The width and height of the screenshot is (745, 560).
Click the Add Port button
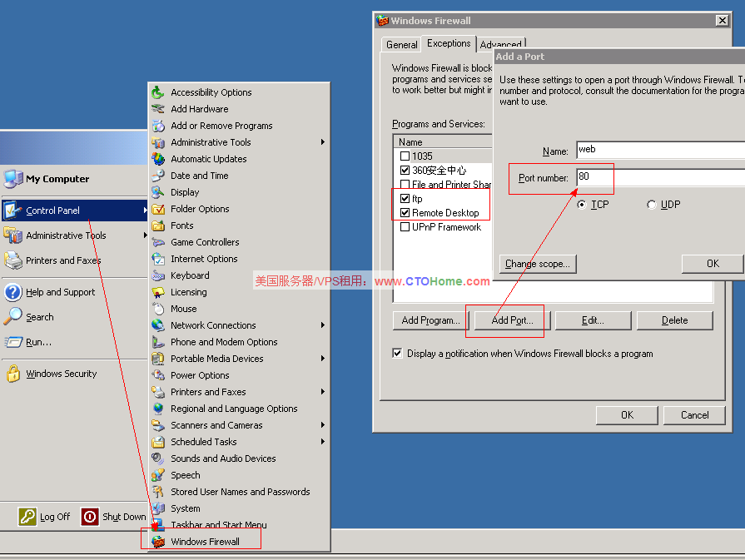tap(512, 320)
